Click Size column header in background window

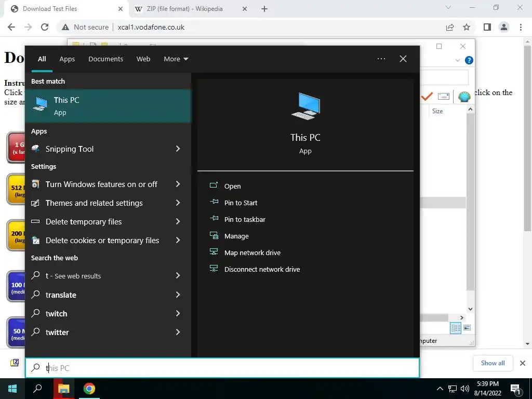click(x=437, y=111)
